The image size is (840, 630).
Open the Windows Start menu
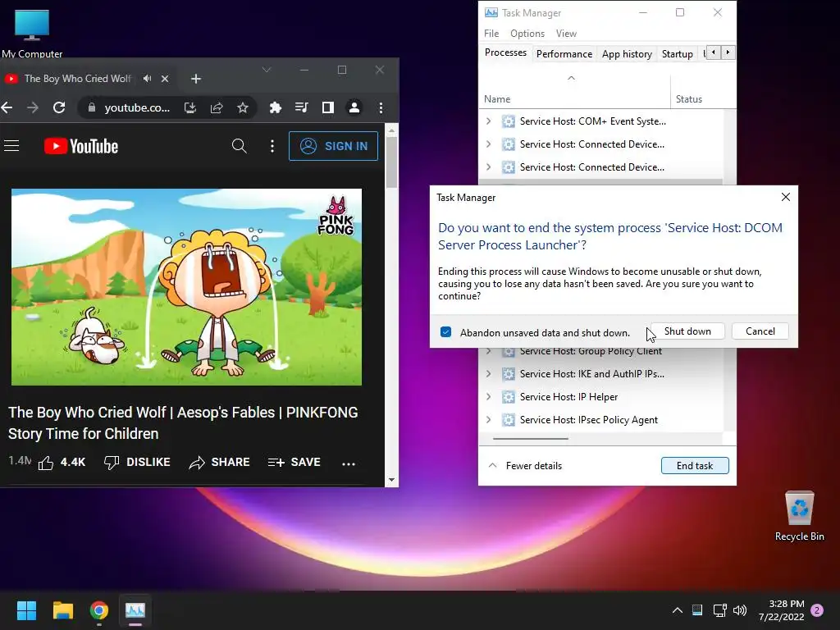point(26,610)
